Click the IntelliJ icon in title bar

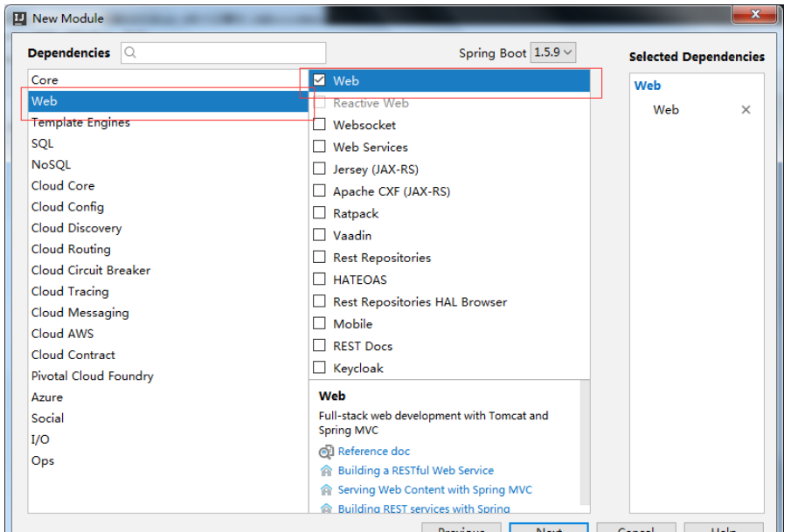tap(20, 17)
